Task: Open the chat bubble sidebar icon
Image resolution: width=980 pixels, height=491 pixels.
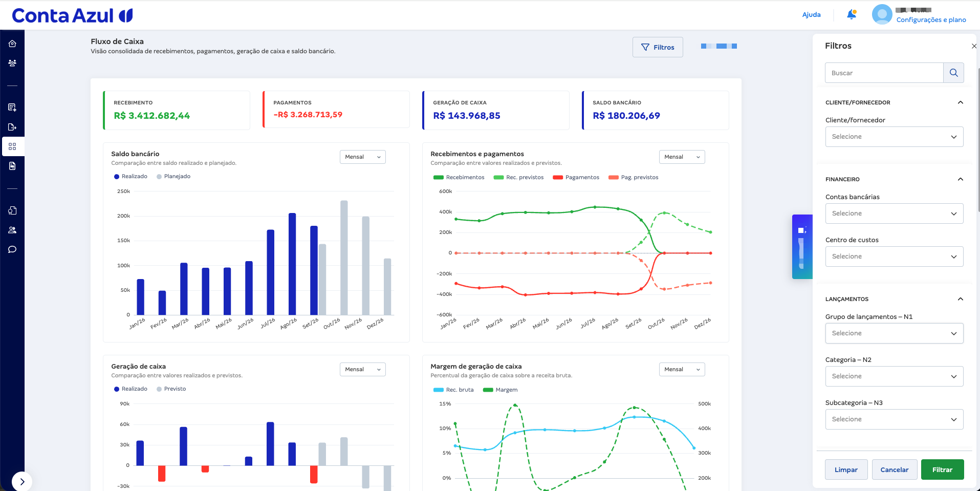Action: coord(12,249)
